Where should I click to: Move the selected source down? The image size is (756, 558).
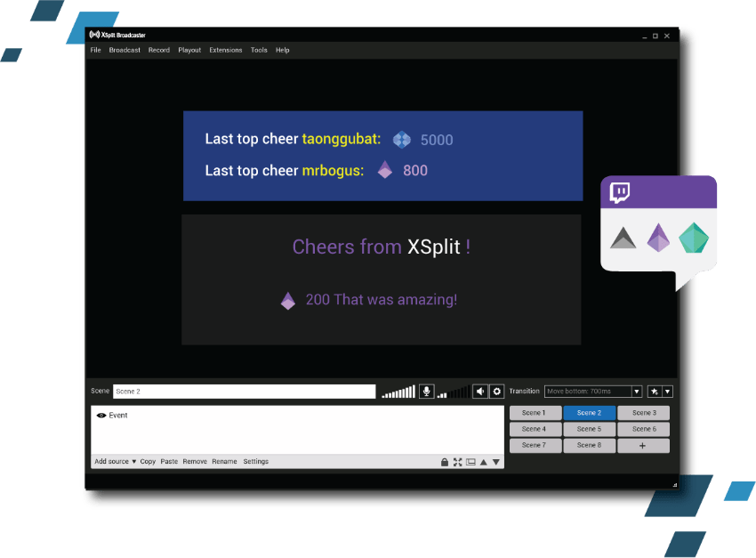click(496, 462)
